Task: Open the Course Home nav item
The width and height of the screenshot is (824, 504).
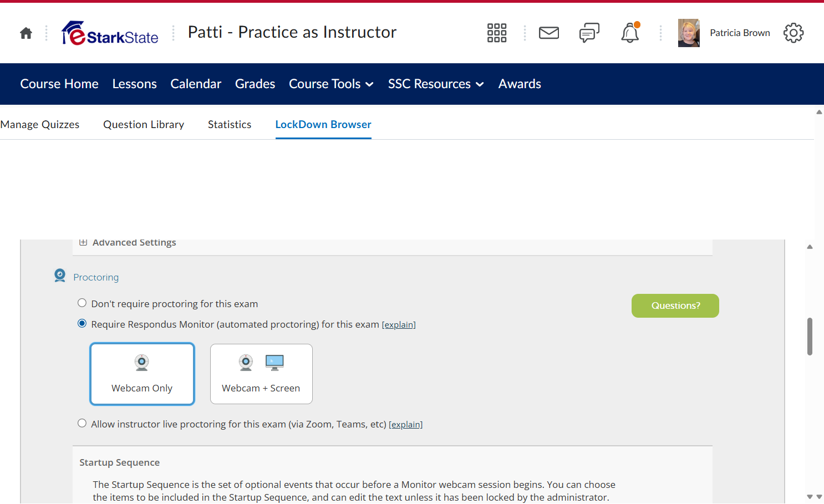Action: [59, 84]
